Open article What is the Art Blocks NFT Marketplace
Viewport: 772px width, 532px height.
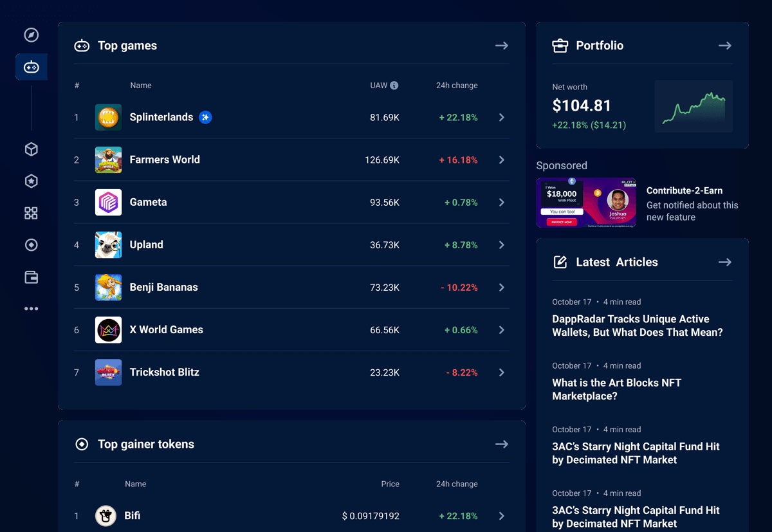pyautogui.click(x=616, y=389)
